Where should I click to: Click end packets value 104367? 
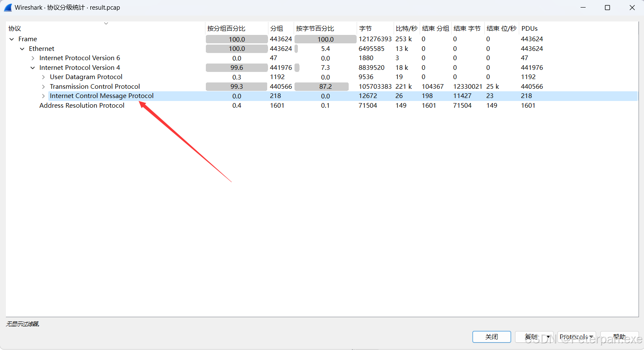433,87
